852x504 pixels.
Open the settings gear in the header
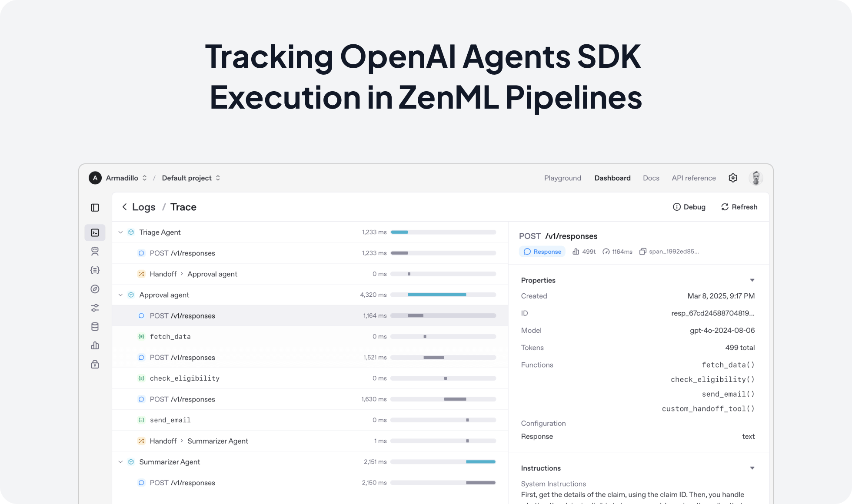tap(733, 178)
